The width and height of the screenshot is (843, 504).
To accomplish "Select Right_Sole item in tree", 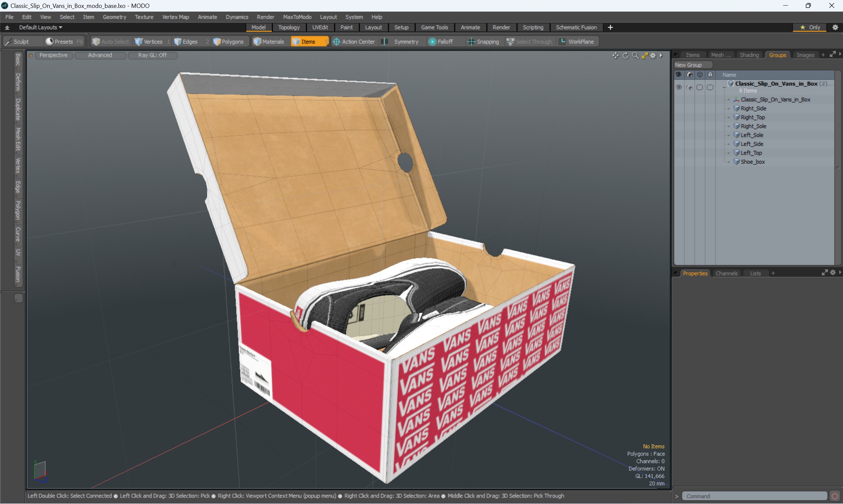I will (753, 126).
